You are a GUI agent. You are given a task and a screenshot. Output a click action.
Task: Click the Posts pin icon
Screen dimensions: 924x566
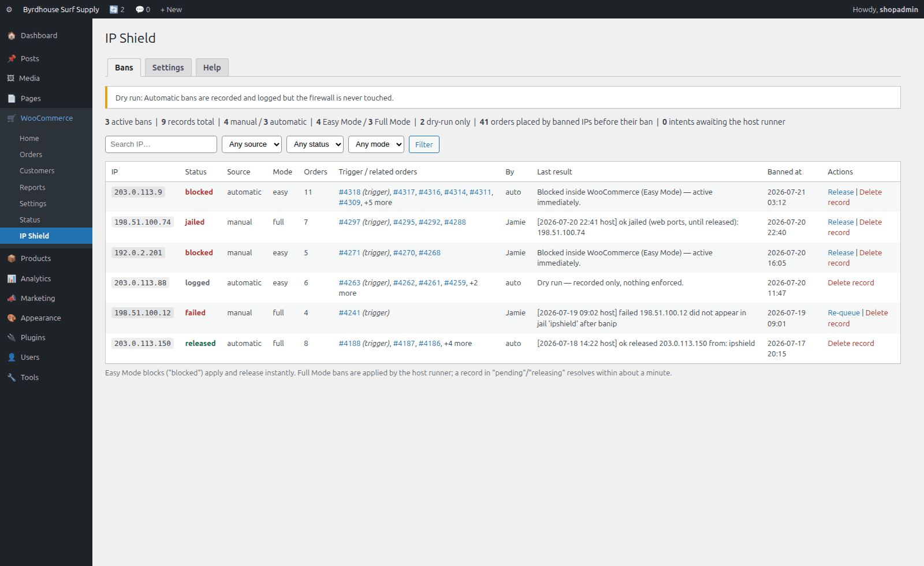point(12,59)
